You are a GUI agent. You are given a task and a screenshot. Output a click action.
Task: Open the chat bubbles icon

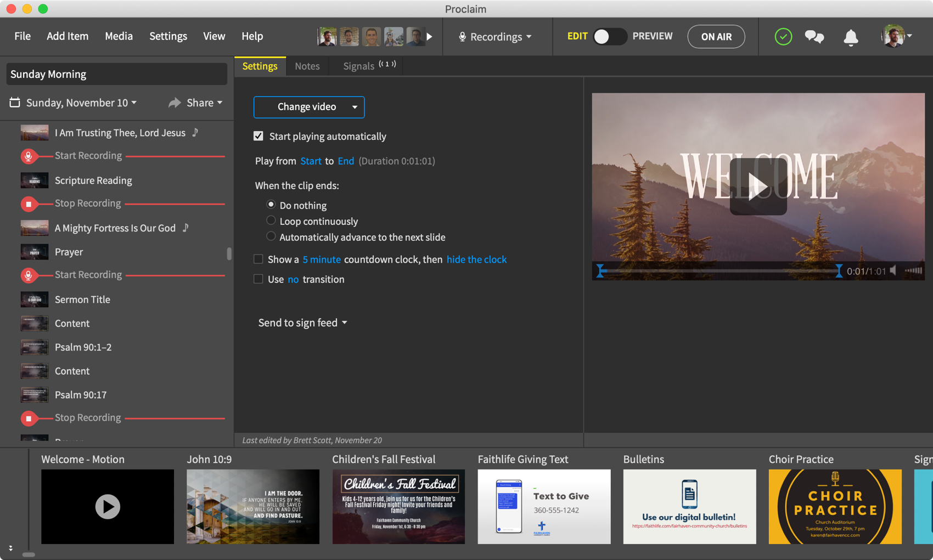coord(814,37)
